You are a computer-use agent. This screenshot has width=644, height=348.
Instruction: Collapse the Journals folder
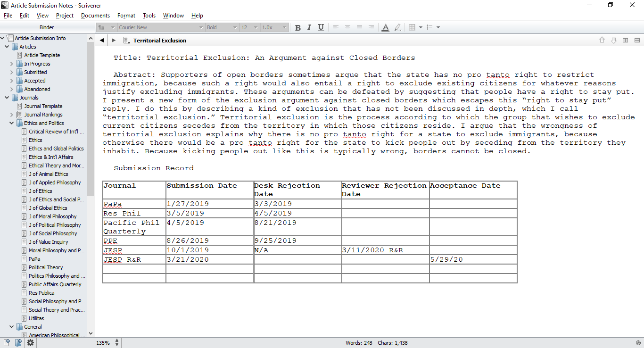(7, 98)
